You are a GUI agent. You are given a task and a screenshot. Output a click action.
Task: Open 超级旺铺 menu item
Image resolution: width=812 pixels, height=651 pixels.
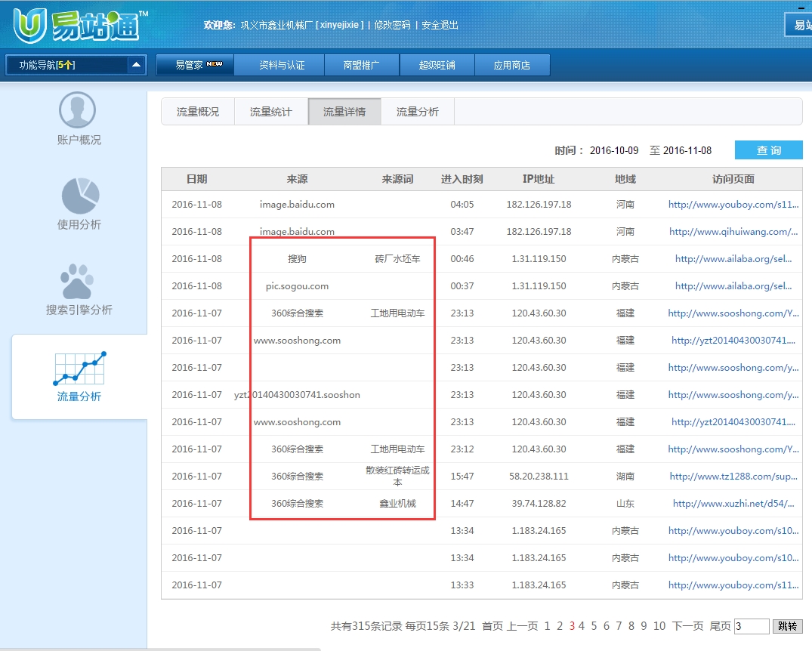coord(437,65)
